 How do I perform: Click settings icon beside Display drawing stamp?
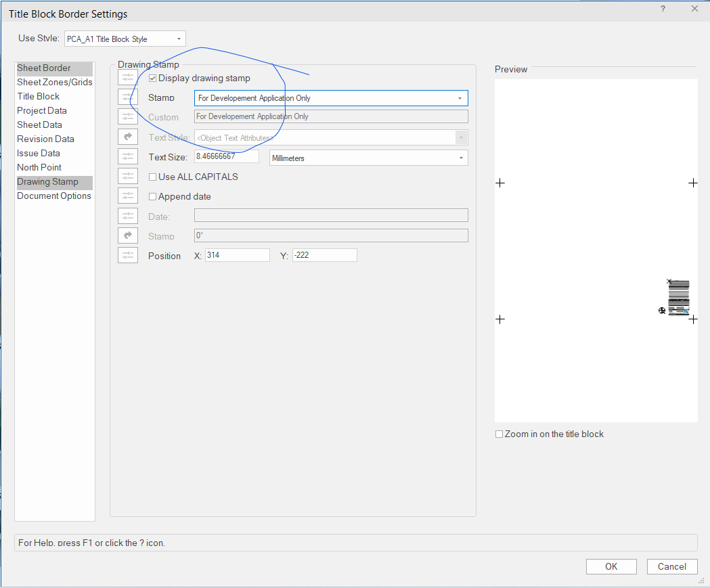128,78
